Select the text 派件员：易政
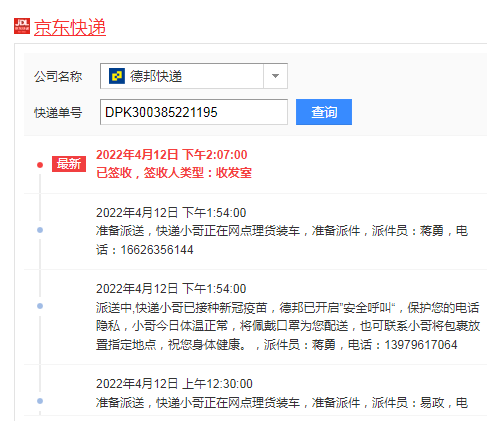Screen dimensions: 487x421 point(408,403)
